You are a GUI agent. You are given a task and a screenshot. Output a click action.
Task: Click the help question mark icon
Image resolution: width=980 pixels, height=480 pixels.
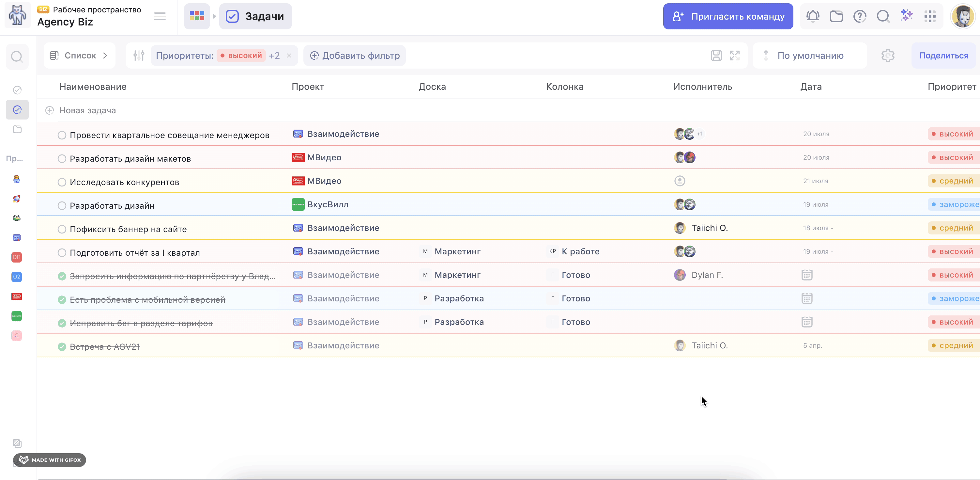click(859, 16)
